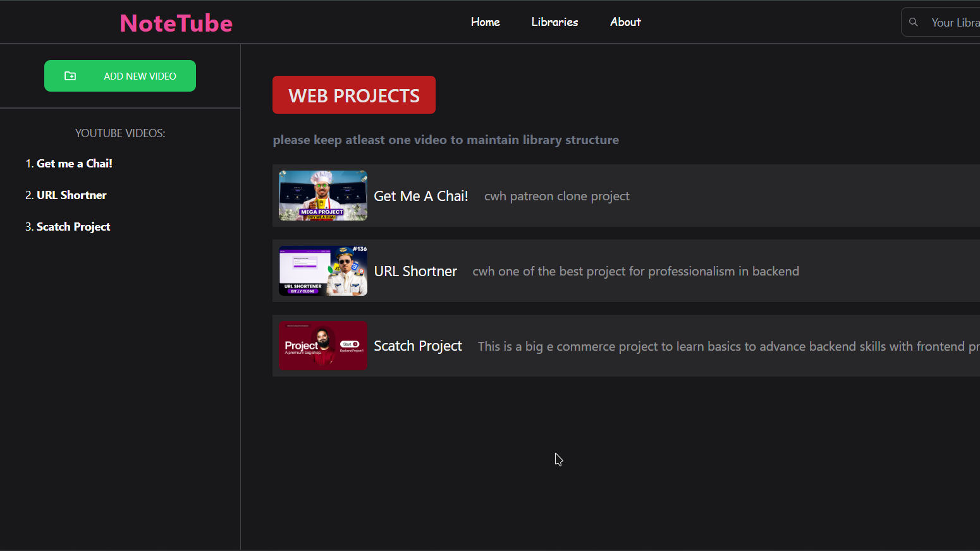Select 'Get me a Chai!' in the sidebar list
The image size is (980, 551).
pyautogui.click(x=74, y=163)
